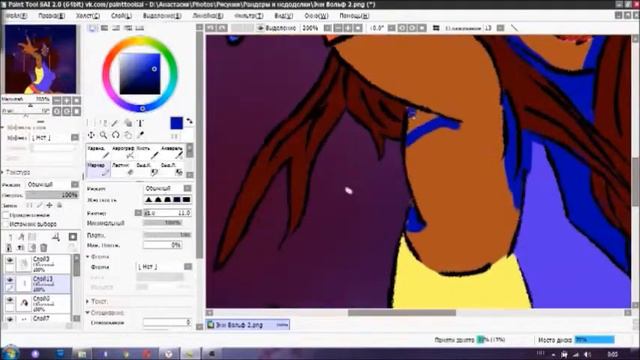Open the Выделение menu

[162, 16]
